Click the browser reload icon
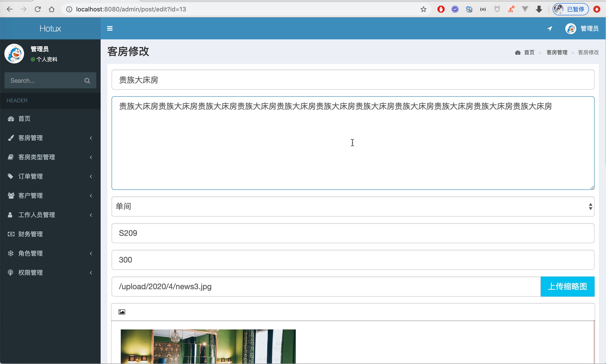Screen dimensions: 606x364 pos(38,9)
